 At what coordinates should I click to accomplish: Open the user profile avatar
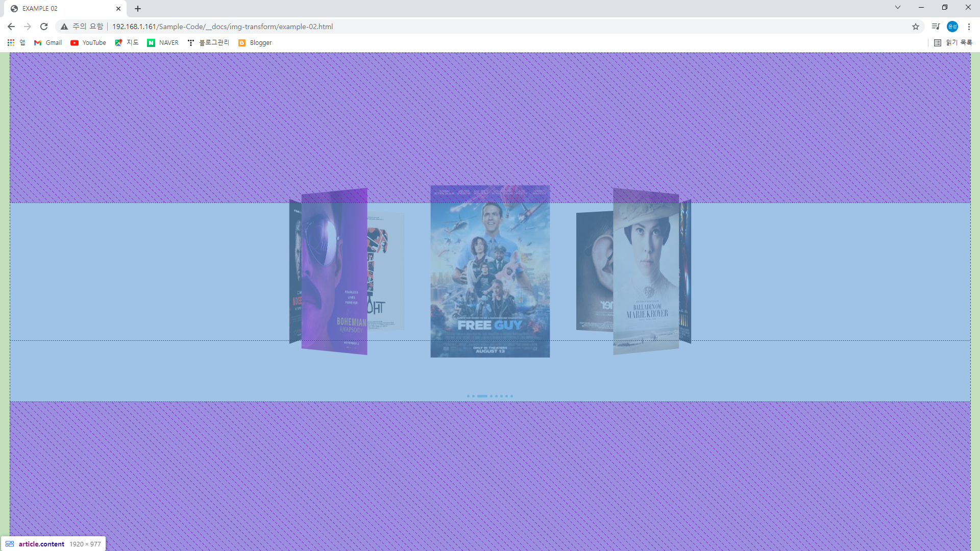(x=952, y=27)
